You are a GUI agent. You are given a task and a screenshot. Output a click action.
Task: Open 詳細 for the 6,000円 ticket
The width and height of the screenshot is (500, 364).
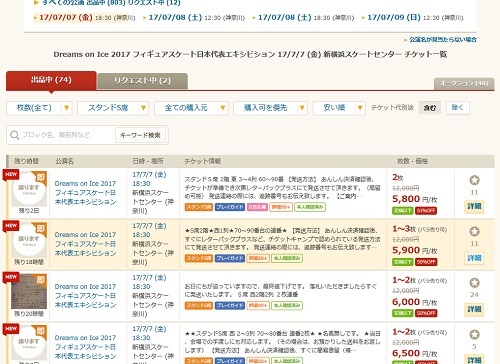click(x=474, y=309)
